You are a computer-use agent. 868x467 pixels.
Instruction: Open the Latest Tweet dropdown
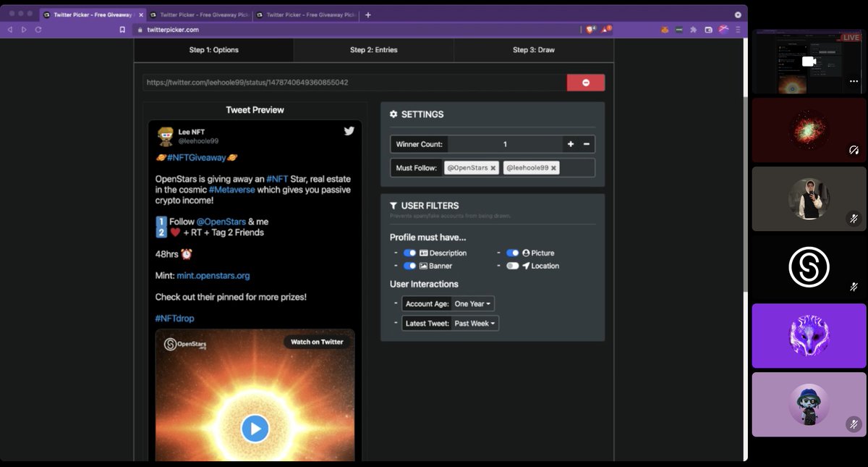[x=475, y=324]
